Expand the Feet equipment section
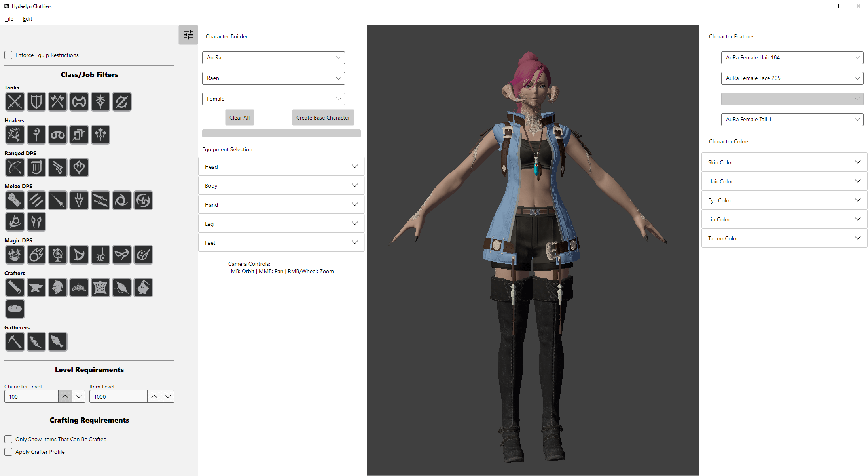The width and height of the screenshot is (868, 476). coord(281,243)
